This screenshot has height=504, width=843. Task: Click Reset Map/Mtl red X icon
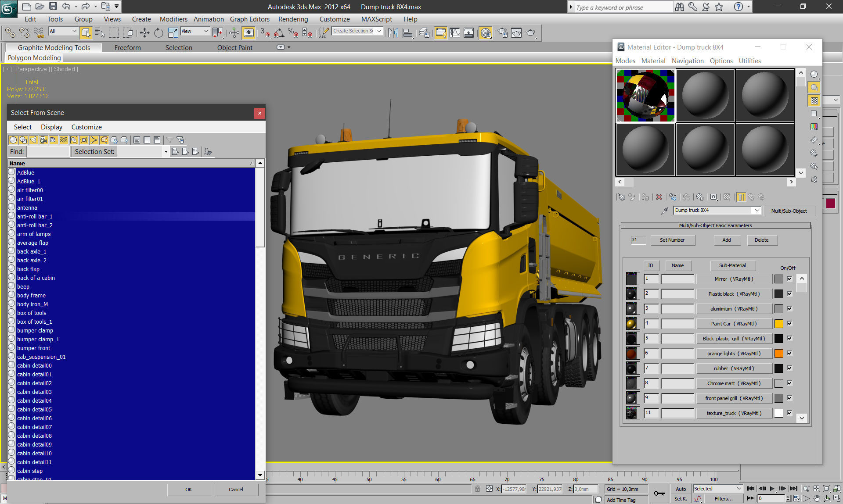[x=659, y=197]
